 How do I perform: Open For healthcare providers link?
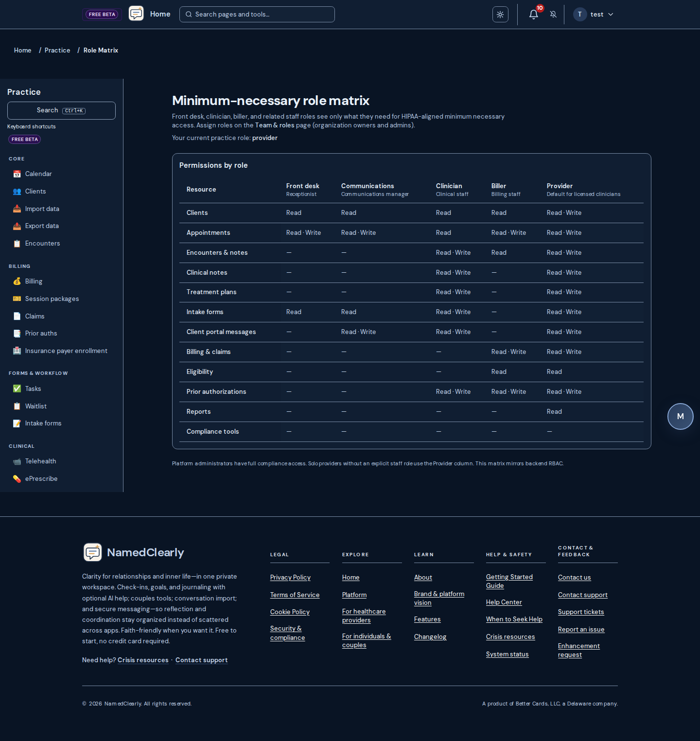pyautogui.click(x=364, y=616)
